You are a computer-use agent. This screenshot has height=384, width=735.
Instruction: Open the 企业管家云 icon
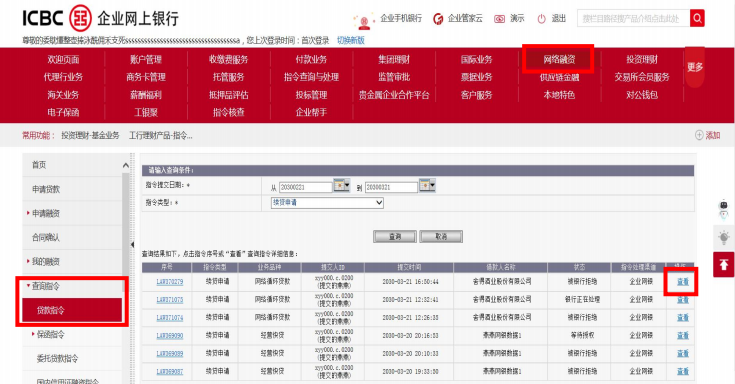tap(438, 19)
